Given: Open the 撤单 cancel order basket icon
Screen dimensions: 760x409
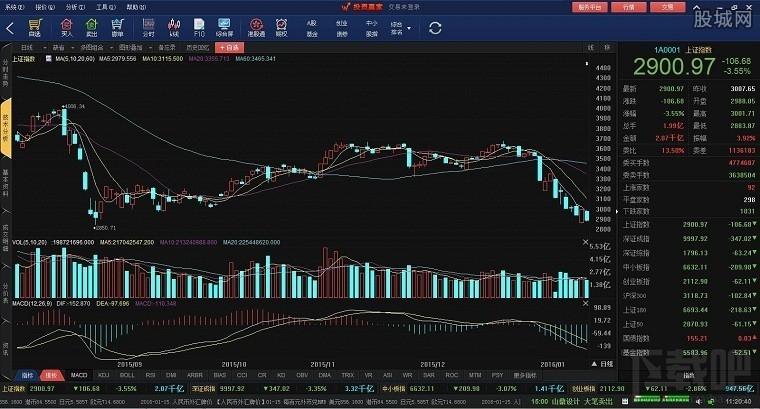Looking at the screenshot, I should point(117,28).
